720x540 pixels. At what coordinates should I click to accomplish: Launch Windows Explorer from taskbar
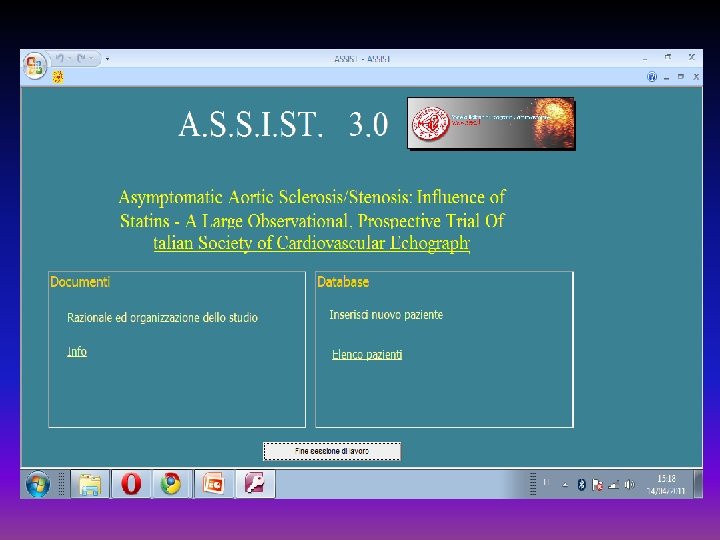tap(90, 484)
